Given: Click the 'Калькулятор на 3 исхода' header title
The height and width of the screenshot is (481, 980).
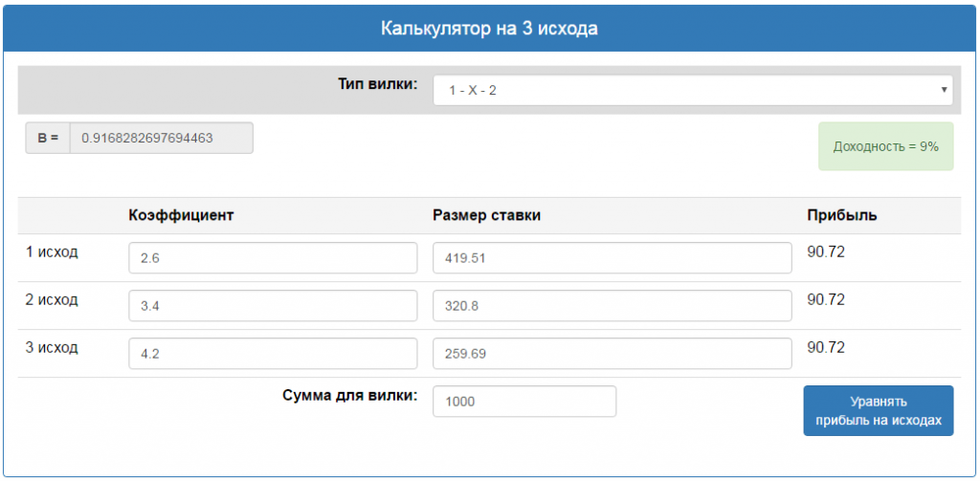Looking at the screenshot, I should (489, 29).
